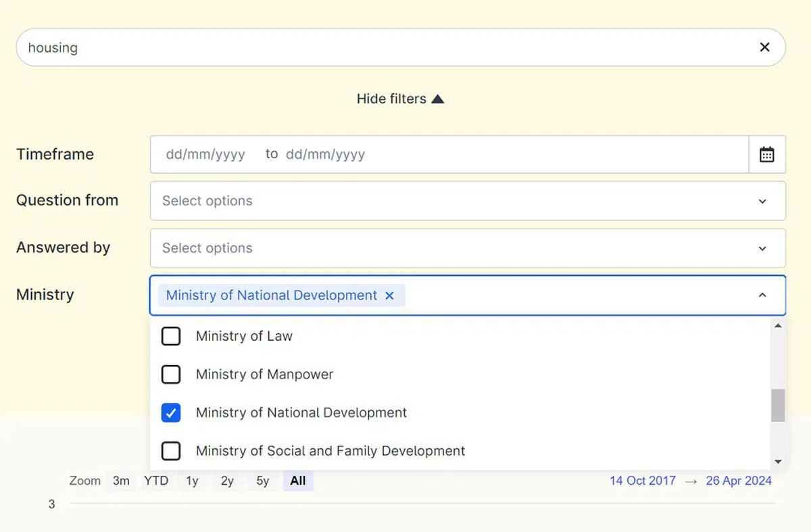The height and width of the screenshot is (532, 811).
Task: Switch chart zoom to YTD
Action: (x=156, y=481)
